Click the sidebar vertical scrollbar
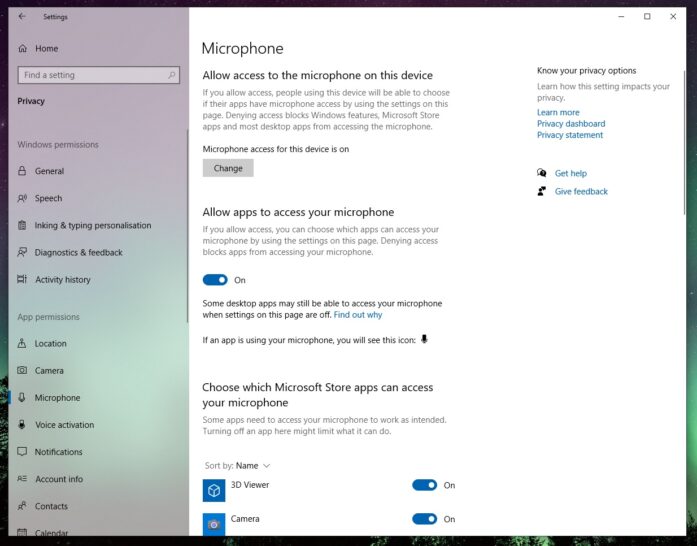The image size is (697, 546). pyautogui.click(x=187, y=226)
